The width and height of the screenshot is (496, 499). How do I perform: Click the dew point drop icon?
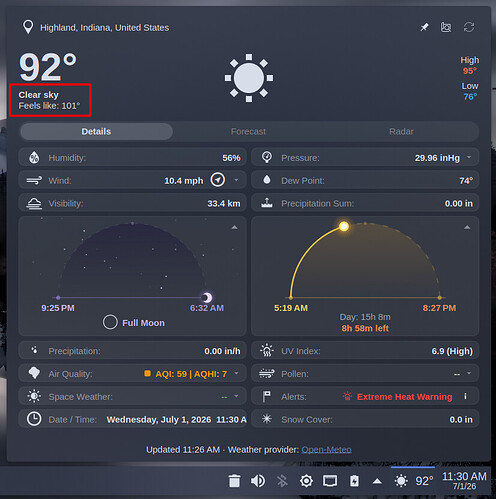coord(267,180)
